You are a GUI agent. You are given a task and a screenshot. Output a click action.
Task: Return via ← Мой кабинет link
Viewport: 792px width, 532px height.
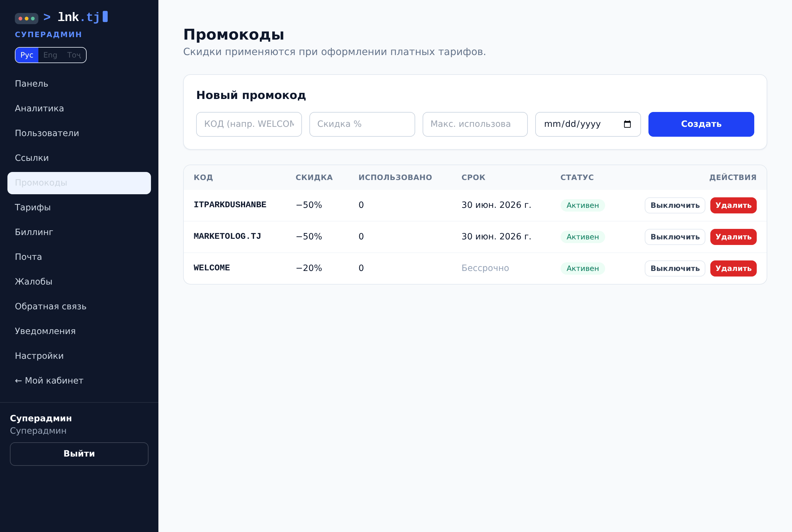click(x=79, y=381)
